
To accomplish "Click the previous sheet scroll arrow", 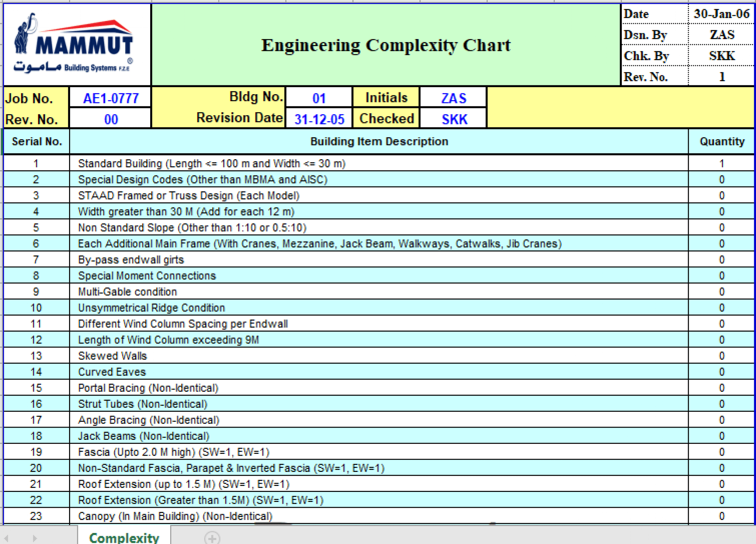I will pyautogui.click(x=7, y=538).
